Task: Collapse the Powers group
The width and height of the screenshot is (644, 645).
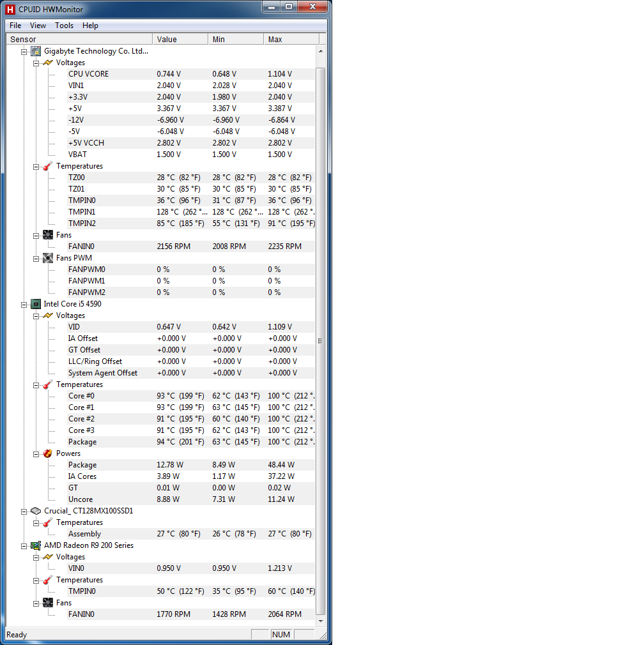Action: 36,454
